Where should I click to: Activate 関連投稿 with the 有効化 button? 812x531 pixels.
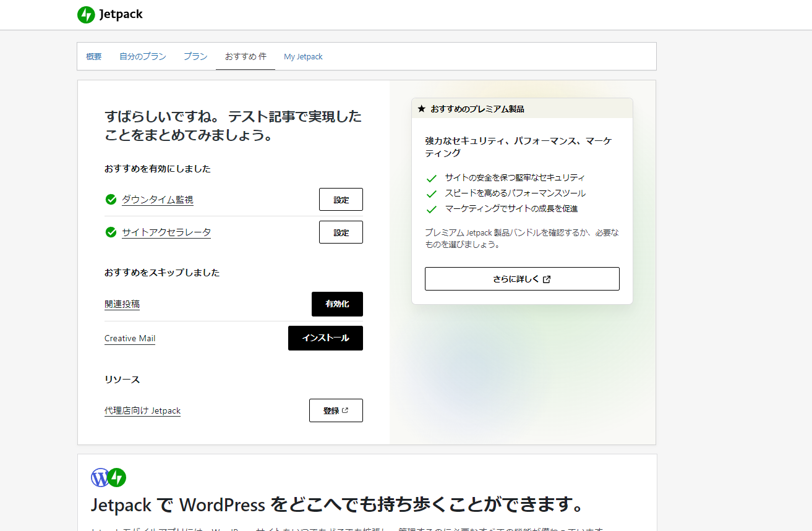point(337,304)
